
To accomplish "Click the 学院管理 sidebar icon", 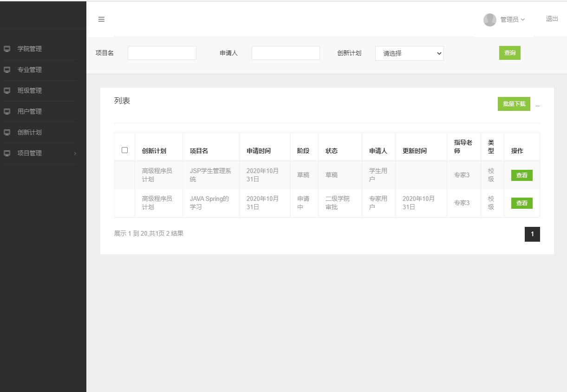I will pos(7,49).
